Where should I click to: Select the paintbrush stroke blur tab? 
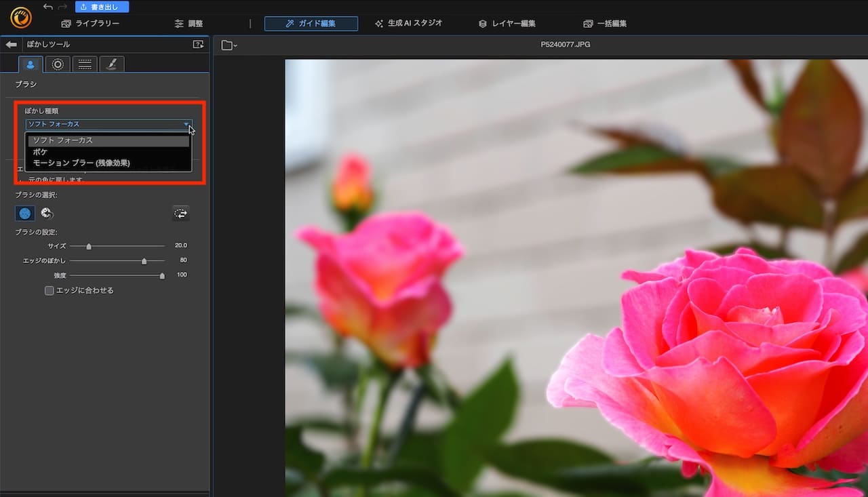(112, 64)
